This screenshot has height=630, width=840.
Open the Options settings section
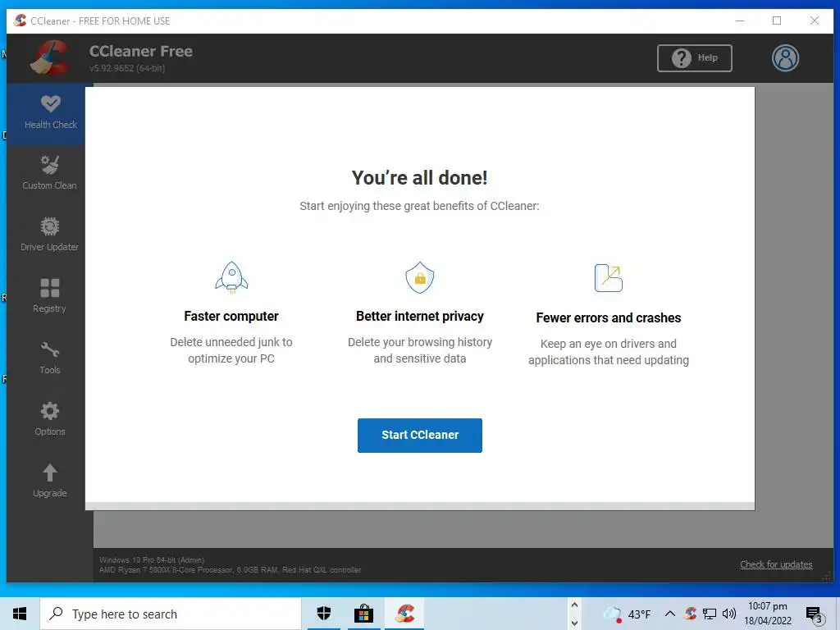pos(49,419)
